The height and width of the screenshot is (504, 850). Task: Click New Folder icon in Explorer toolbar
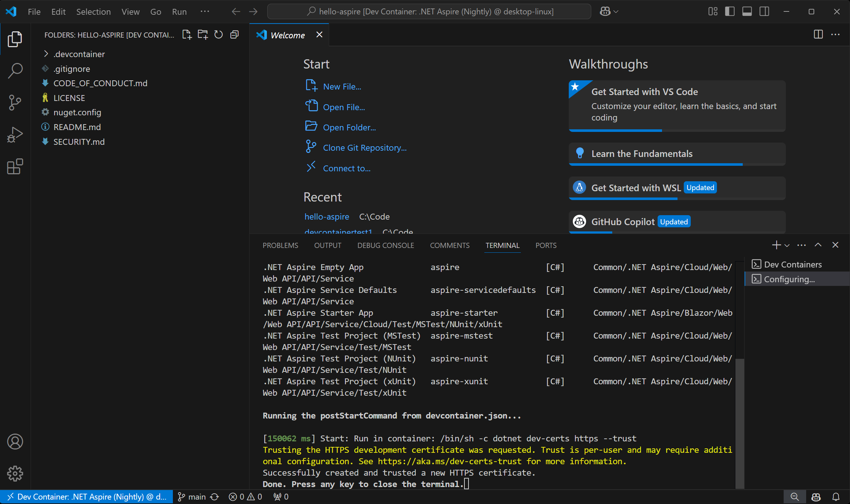[202, 34]
